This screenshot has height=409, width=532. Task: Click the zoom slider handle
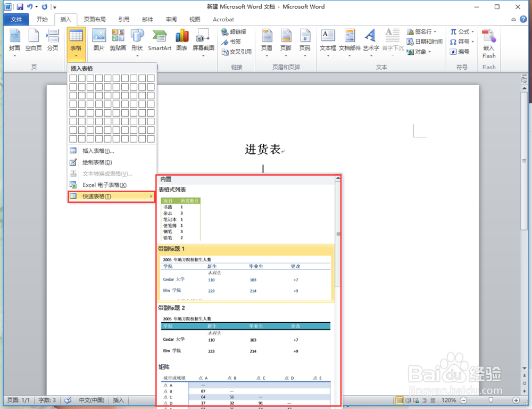pyautogui.click(x=491, y=400)
